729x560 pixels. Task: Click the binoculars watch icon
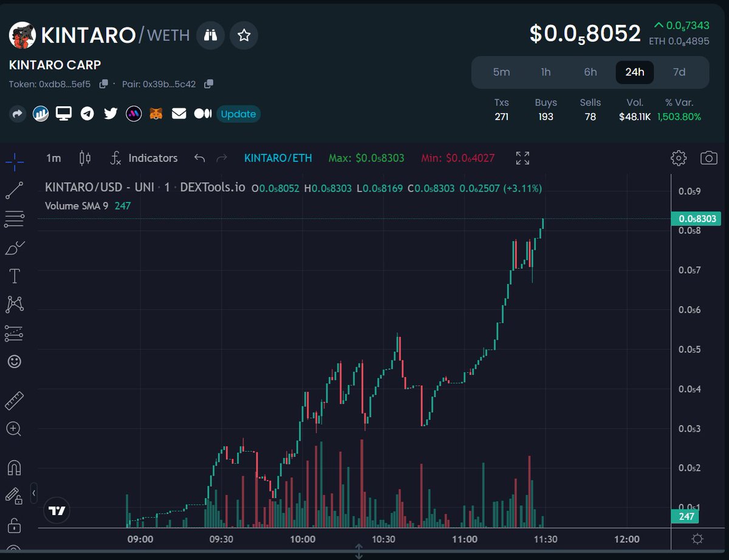(x=211, y=35)
